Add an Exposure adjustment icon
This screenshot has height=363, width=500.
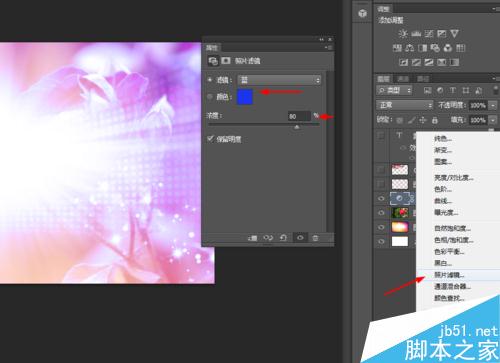point(442,33)
